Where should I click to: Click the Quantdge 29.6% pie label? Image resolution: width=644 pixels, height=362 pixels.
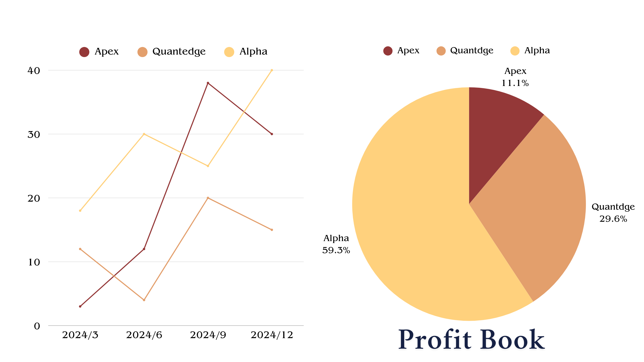(x=613, y=213)
